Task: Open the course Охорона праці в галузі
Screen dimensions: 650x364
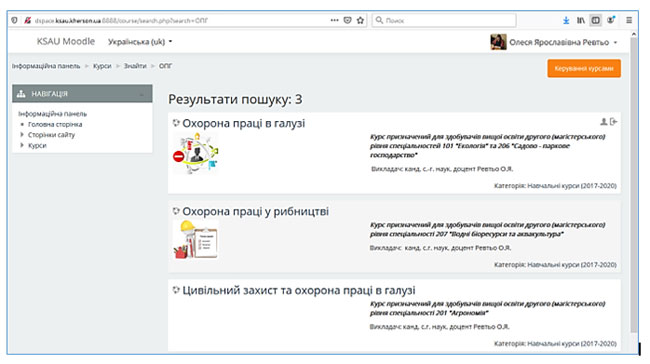Action: [244, 123]
